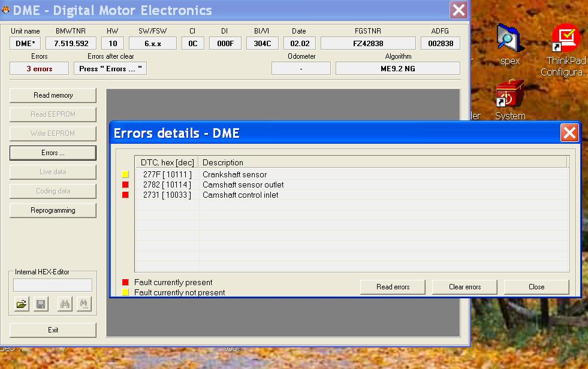Open file icon in Internal HEX-Editor

pyautogui.click(x=22, y=304)
